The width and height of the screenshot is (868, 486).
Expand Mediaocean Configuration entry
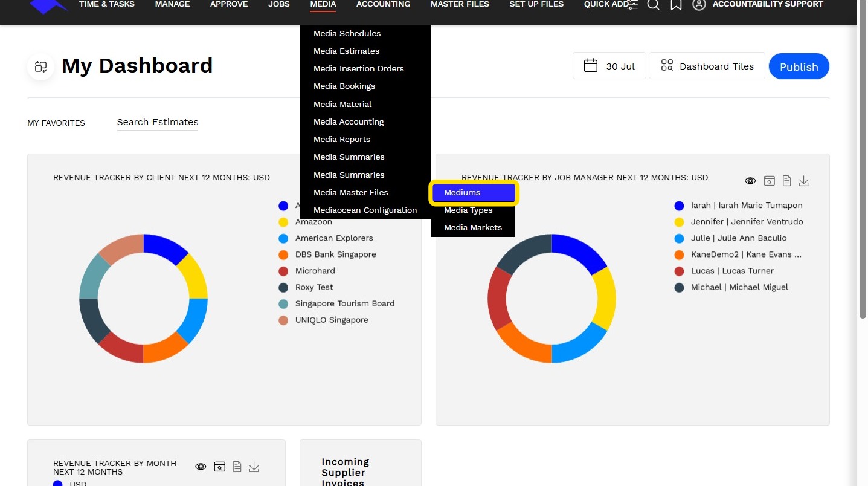click(x=365, y=210)
